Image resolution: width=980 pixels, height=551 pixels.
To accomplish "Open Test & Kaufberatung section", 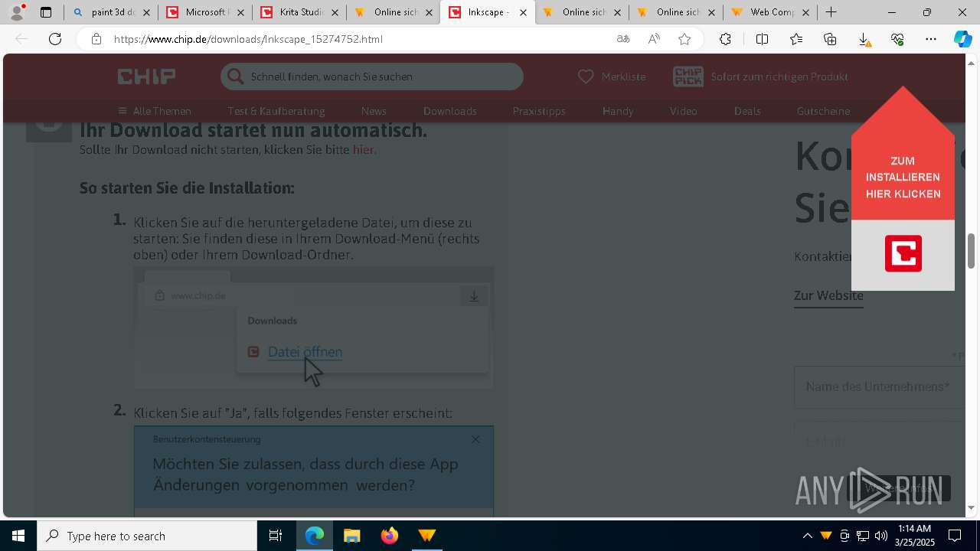I will click(x=276, y=111).
